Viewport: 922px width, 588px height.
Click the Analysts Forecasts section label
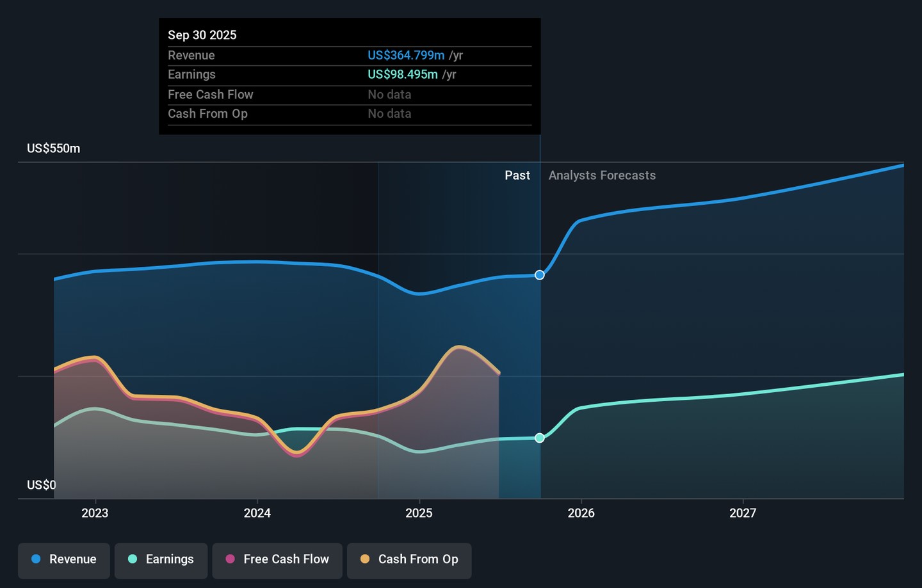tap(602, 175)
